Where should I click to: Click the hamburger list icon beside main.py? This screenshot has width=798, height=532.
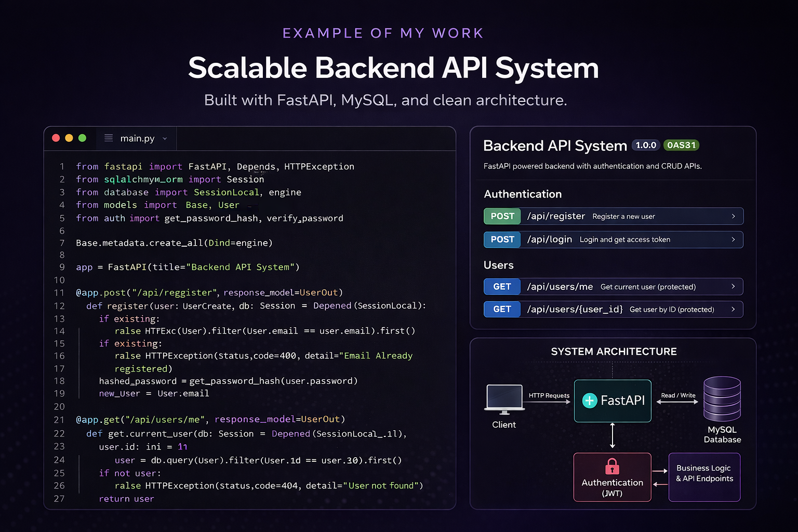click(x=109, y=138)
